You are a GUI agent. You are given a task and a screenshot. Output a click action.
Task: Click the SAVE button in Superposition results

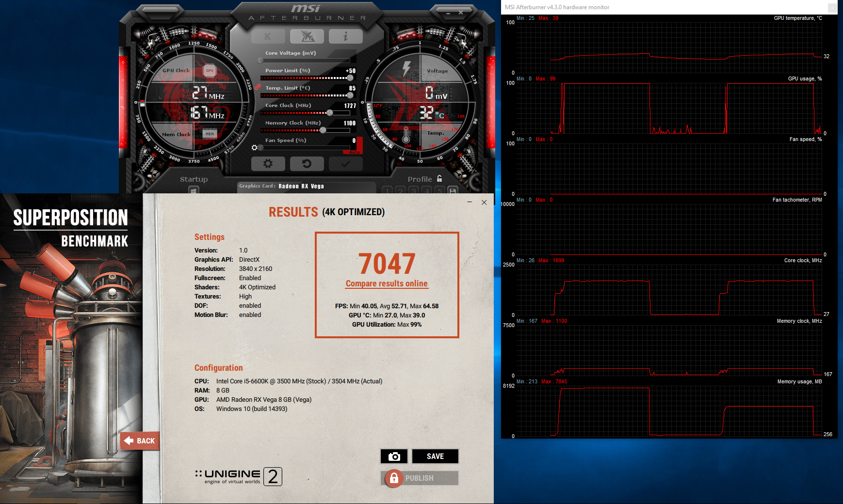pos(435,456)
